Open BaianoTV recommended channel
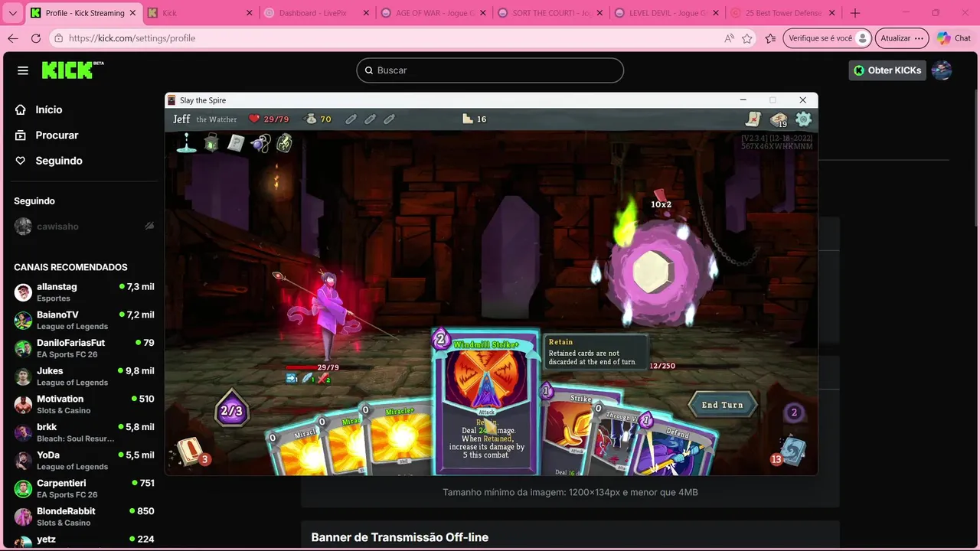Image resolution: width=980 pixels, height=551 pixels. [83, 320]
